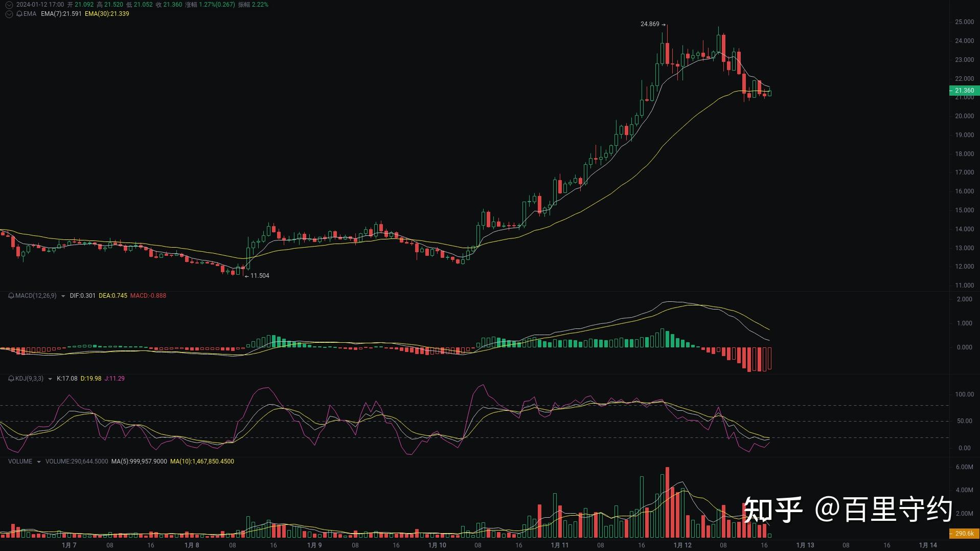
Task: Click the K:17.08 value
Action: coord(67,379)
